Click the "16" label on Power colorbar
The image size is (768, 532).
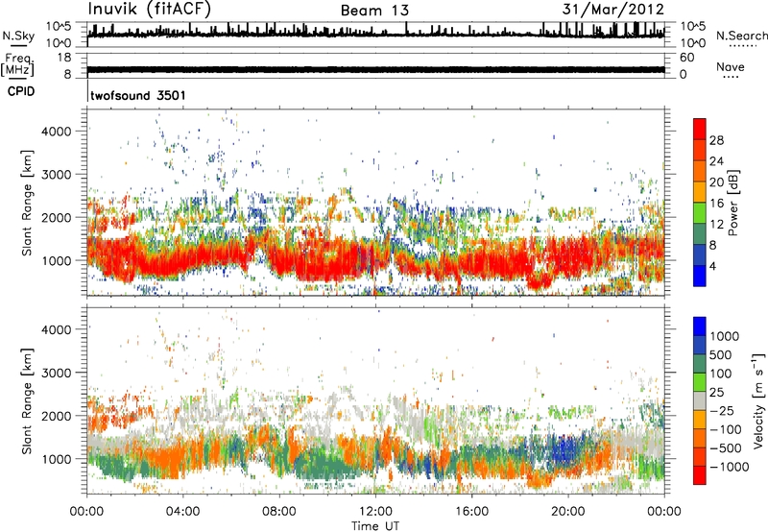pyautogui.click(x=716, y=204)
